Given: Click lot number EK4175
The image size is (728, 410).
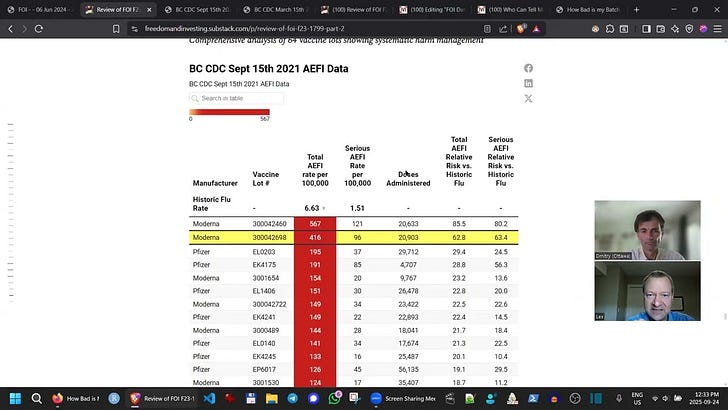Looking at the screenshot, I should pyautogui.click(x=264, y=265).
